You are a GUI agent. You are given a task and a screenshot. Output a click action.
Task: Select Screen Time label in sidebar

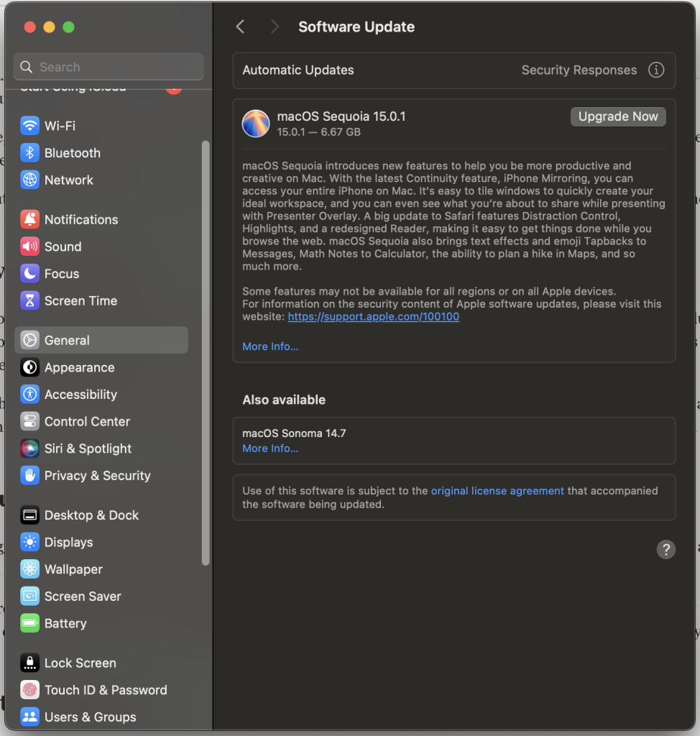80,301
